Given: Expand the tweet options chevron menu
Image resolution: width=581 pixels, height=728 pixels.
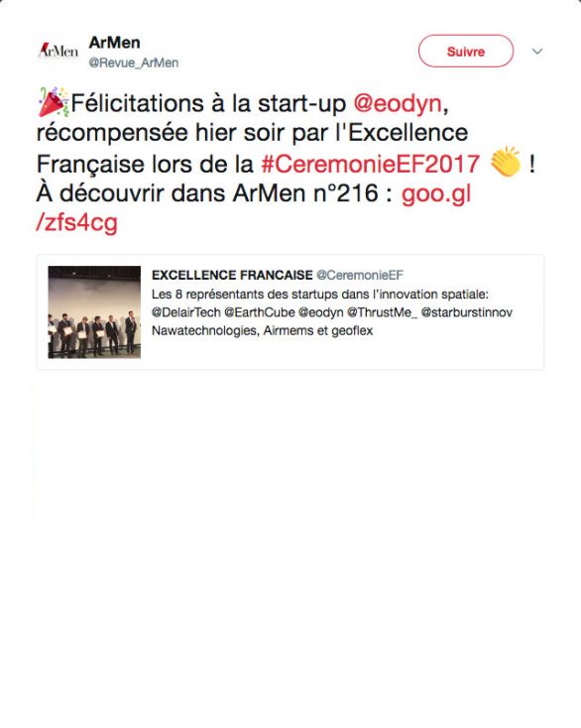Looking at the screenshot, I should click(x=537, y=51).
